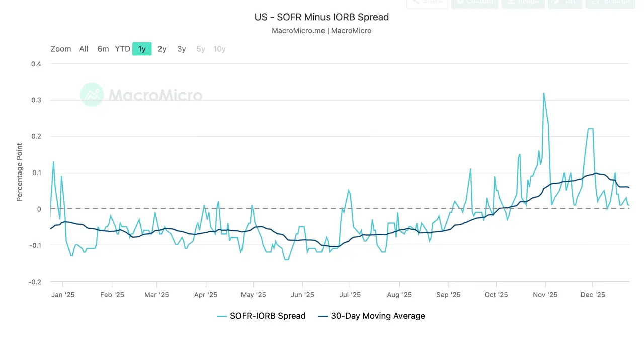Click the chart title 'US - SOFR Minus IORB Spread'

pos(321,17)
